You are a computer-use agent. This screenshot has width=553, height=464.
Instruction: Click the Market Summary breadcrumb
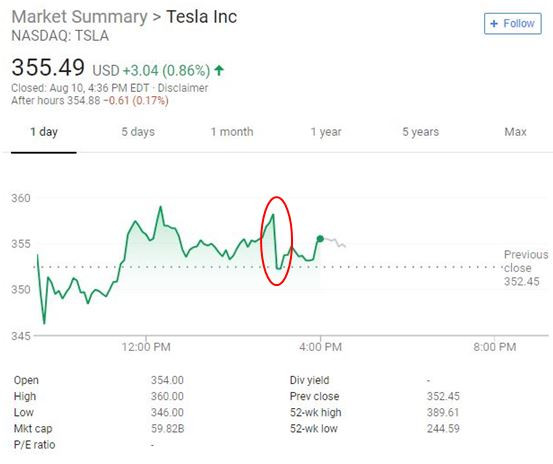[79, 17]
